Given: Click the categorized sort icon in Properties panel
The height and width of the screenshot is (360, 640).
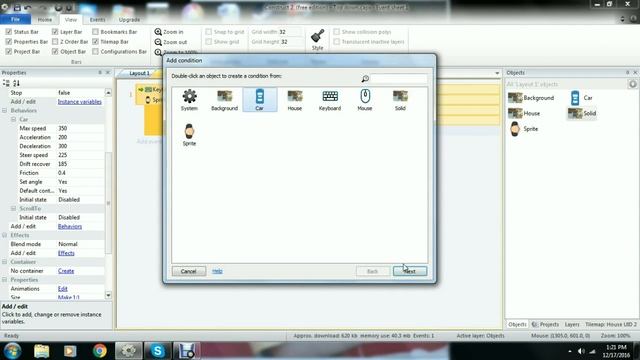Looking at the screenshot, I should click(6, 83).
